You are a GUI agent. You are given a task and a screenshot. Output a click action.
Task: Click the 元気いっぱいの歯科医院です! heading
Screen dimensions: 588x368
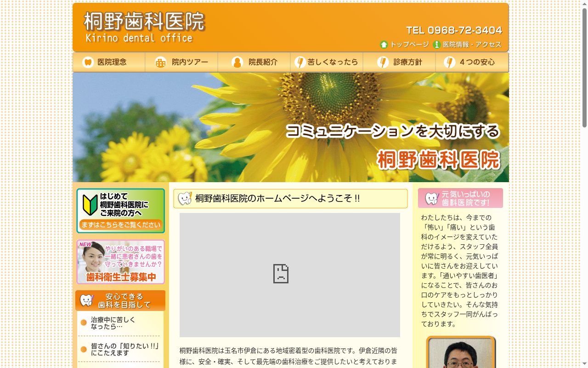pyautogui.click(x=460, y=198)
